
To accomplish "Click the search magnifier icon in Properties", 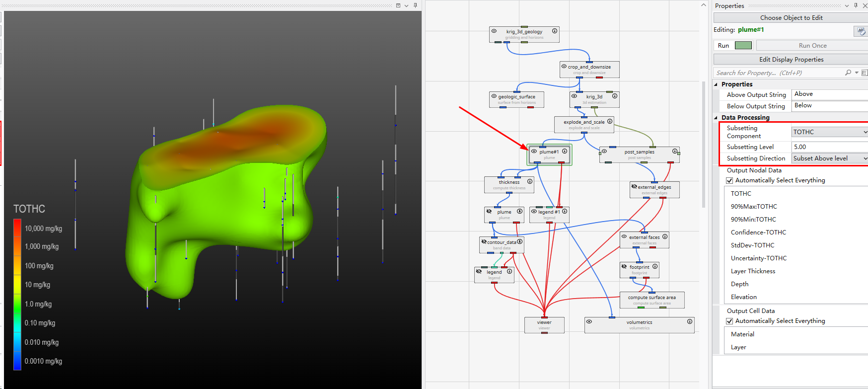I will tap(848, 73).
